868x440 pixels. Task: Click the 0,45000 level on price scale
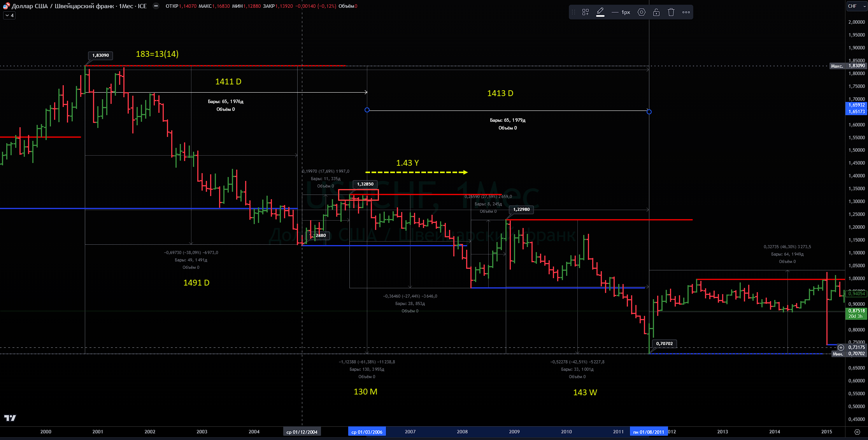pos(856,419)
